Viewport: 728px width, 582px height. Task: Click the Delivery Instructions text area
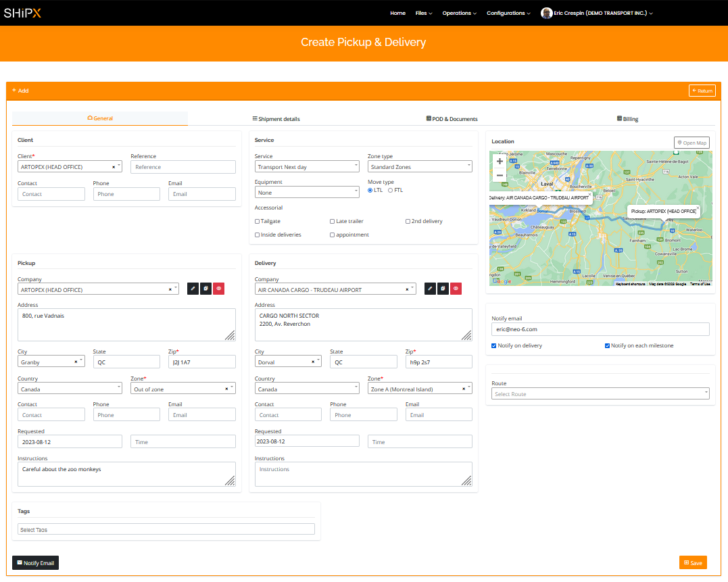(364, 474)
